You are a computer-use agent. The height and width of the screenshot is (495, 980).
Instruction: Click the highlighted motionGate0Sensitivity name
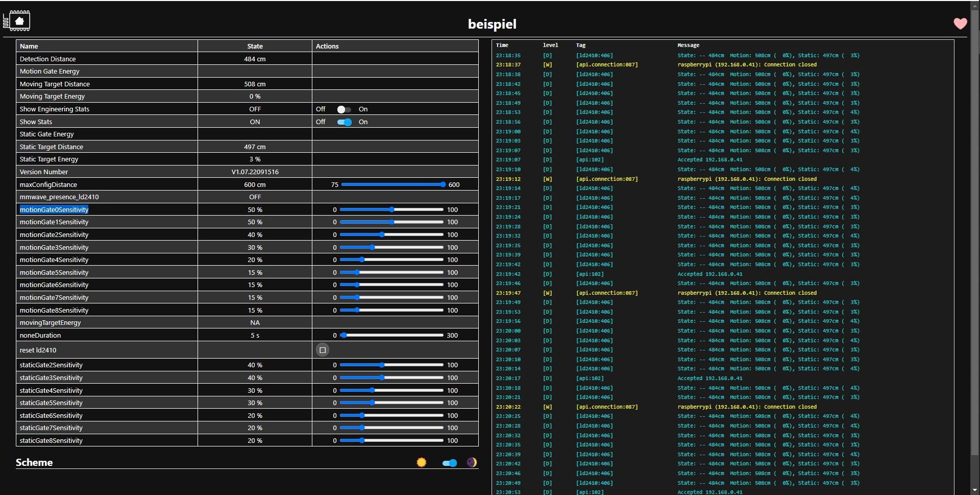pos(54,209)
